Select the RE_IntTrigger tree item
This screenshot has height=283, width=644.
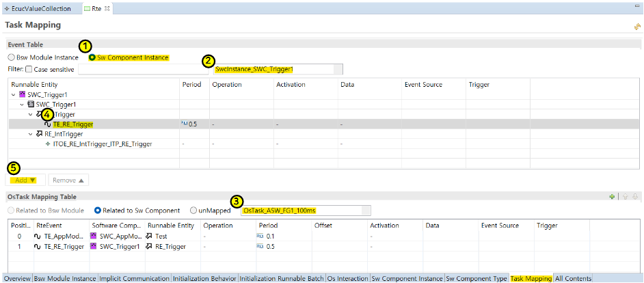click(x=64, y=134)
